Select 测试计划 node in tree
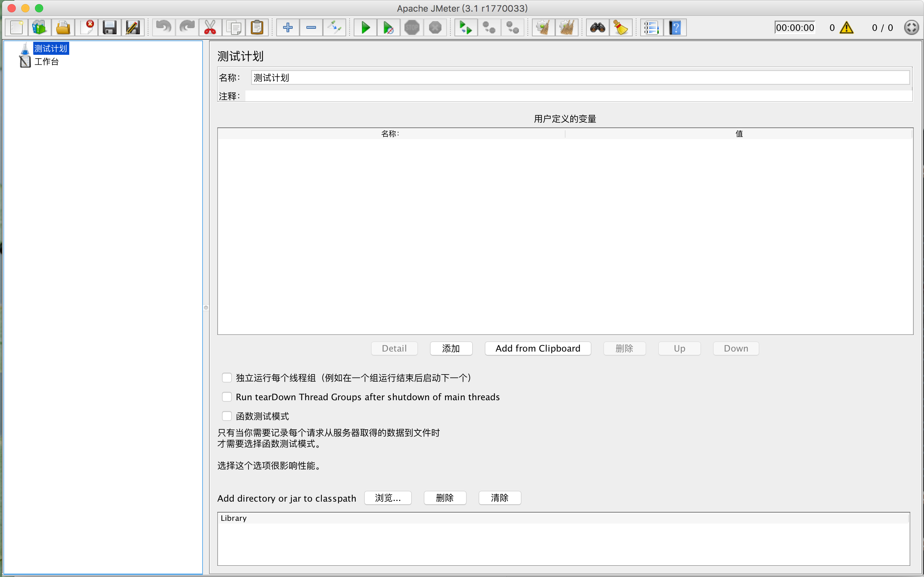This screenshot has width=924, height=577. (51, 48)
